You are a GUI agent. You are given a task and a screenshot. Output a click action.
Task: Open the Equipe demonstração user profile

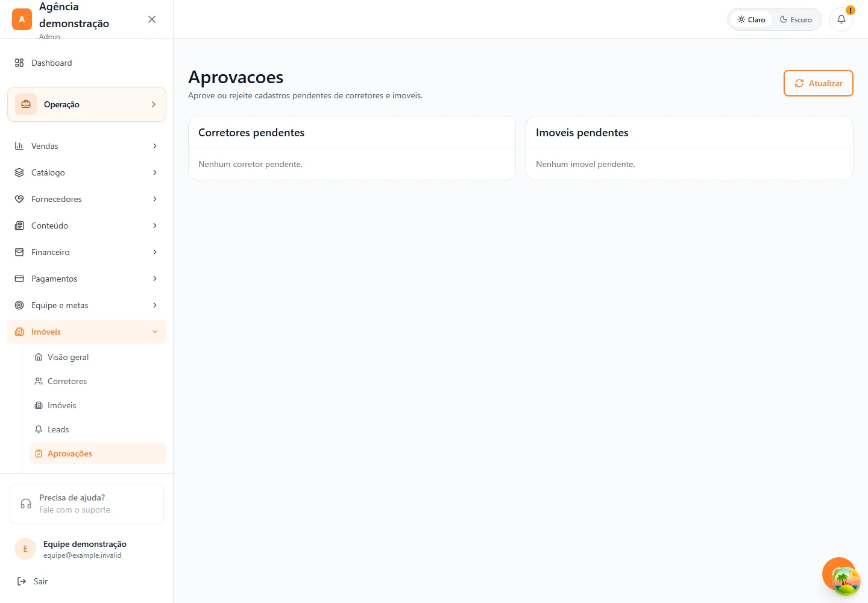pos(87,549)
